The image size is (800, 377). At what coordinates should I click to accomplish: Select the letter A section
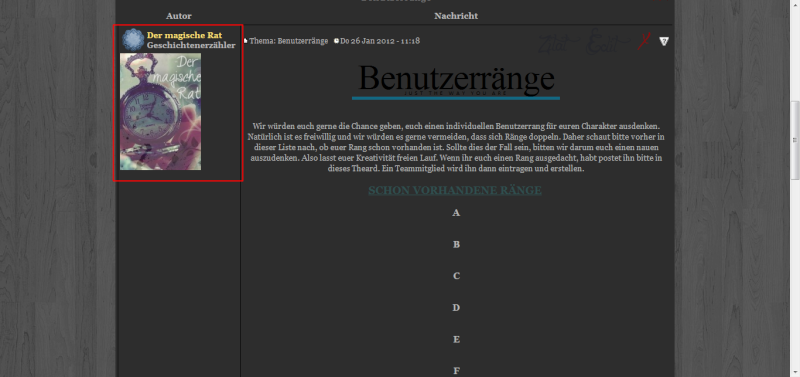click(x=456, y=213)
